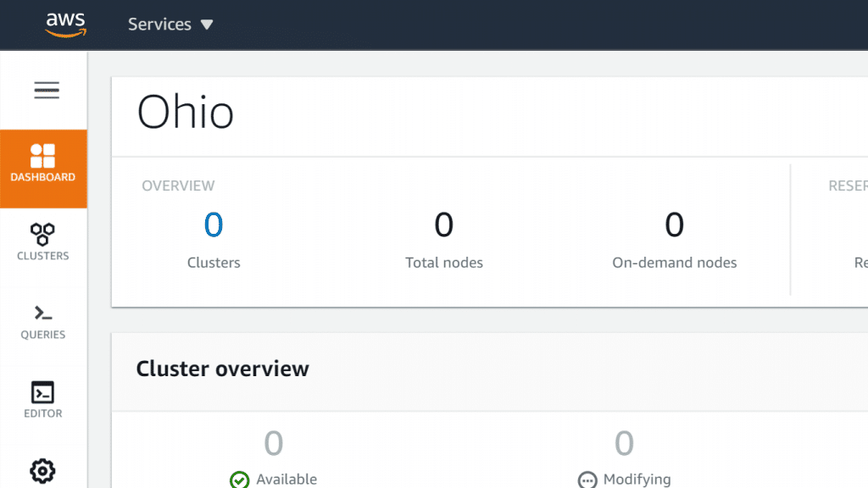Screen dimensions: 868x488
Task: Click the Cluster overview heading
Action: click(222, 369)
